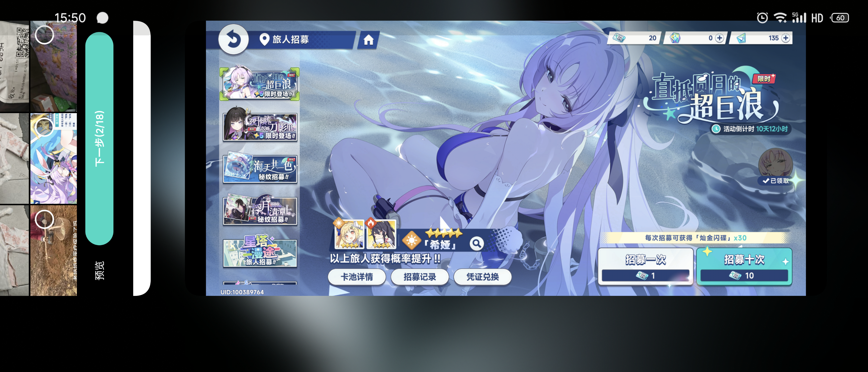Tap the 活动倒计时 10天12小时 countdown text
The image size is (868, 372).
click(x=755, y=129)
